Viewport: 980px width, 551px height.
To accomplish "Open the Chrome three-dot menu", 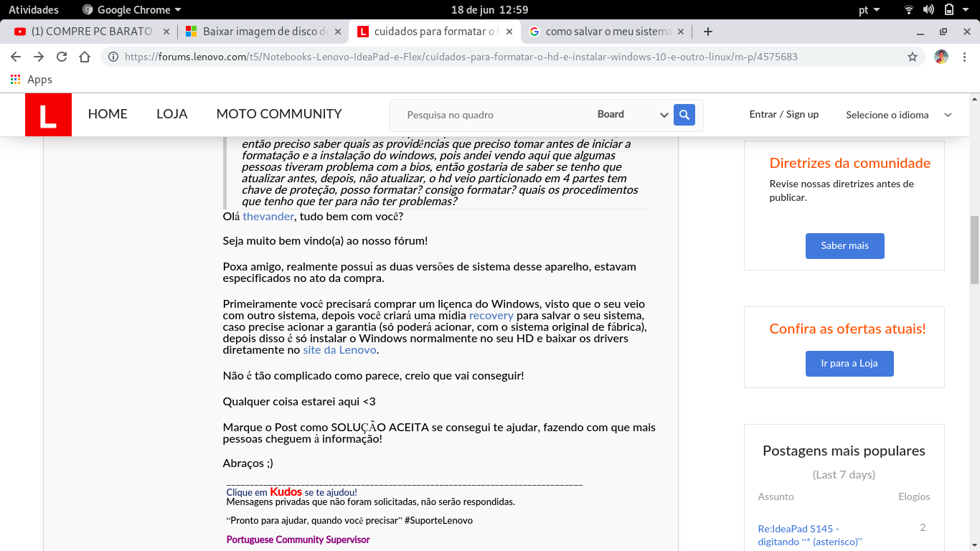I will 964,57.
